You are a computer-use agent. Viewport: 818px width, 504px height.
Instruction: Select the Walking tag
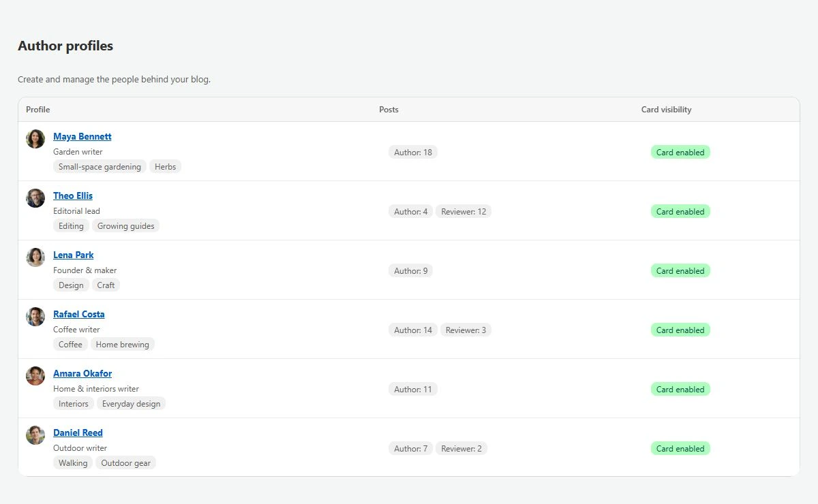(73, 463)
